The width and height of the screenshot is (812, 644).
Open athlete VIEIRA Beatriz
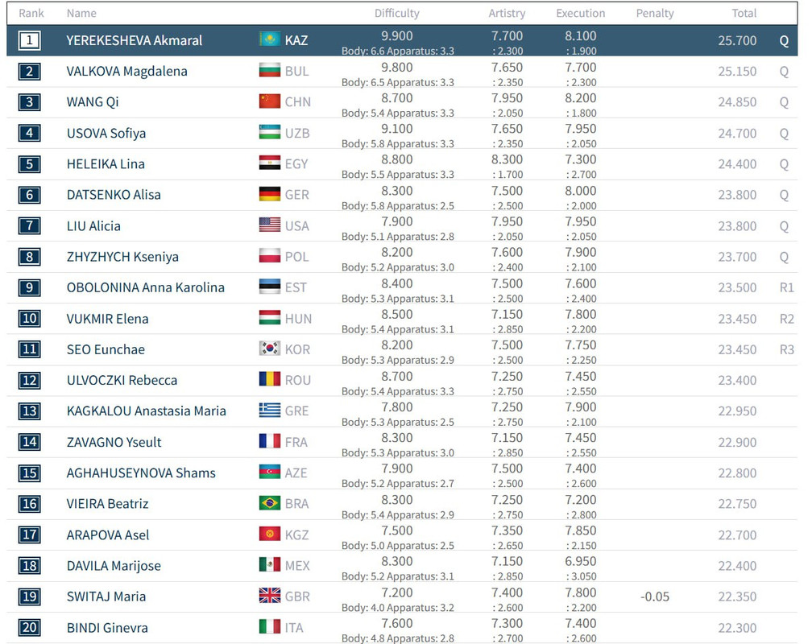click(107, 504)
